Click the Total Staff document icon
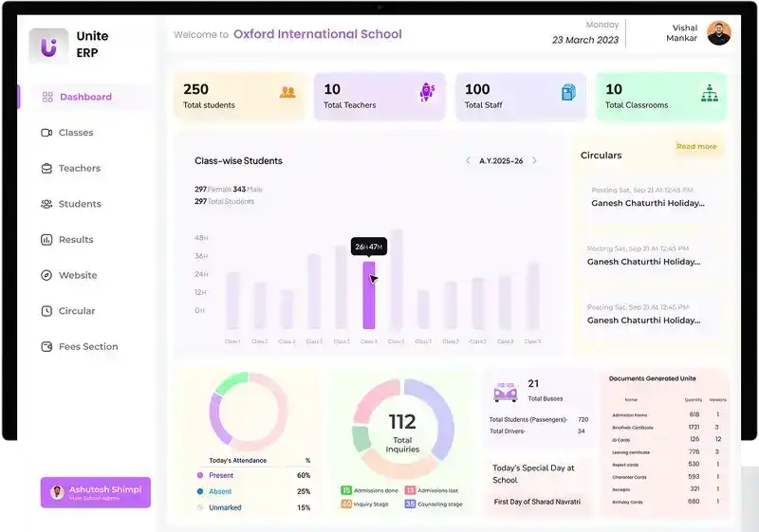This screenshot has height=532, width=759. pos(568,92)
